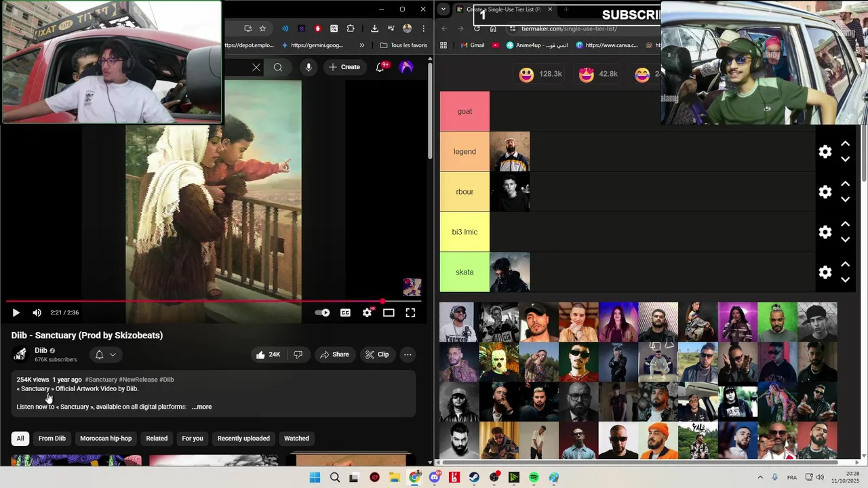Open #Sanctuary hashtag link
Image resolution: width=868 pixels, height=488 pixels.
tap(101, 380)
